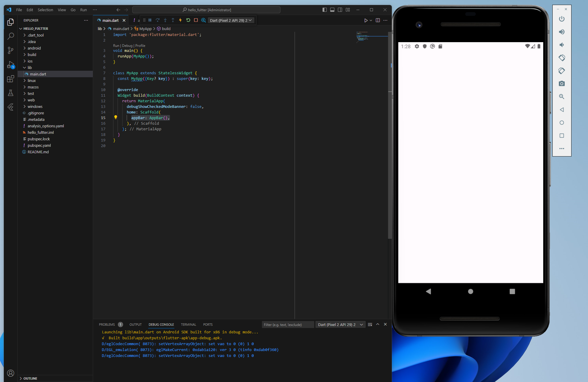This screenshot has width=588, height=382.
Task: Expand the windows folder
Action: coord(24,106)
